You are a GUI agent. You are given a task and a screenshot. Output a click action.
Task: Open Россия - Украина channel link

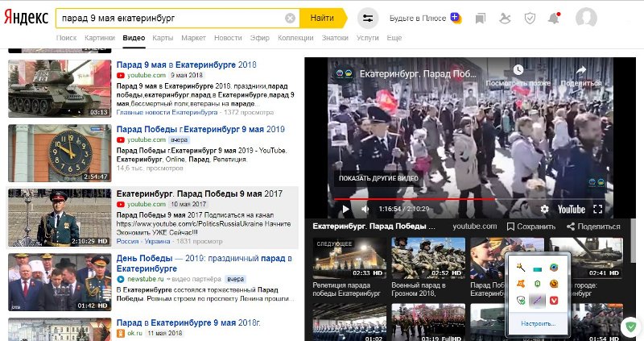(x=143, y=242)
